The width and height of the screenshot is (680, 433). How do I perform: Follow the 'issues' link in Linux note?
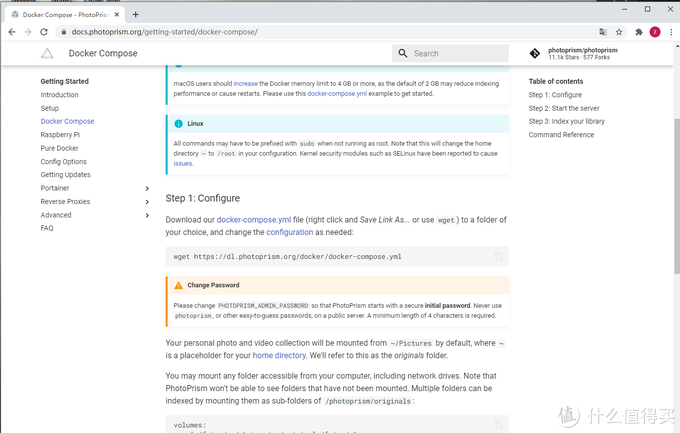183,163
